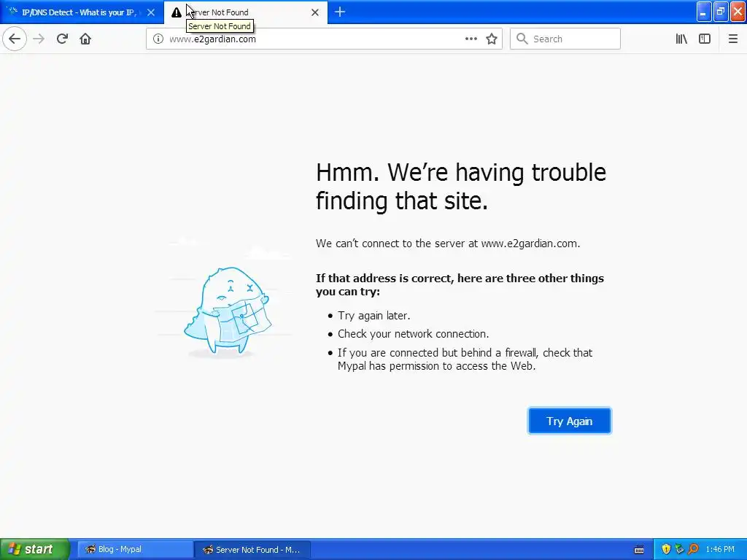This screenshot has width=747, height=560.
Task: Click the warning icon on active tab
Action: click(x=177, y=12)
